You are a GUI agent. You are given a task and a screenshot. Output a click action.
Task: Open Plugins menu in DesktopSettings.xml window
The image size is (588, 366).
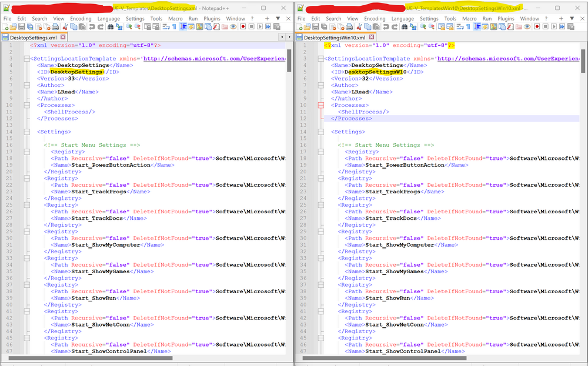(x=212, y=18)
